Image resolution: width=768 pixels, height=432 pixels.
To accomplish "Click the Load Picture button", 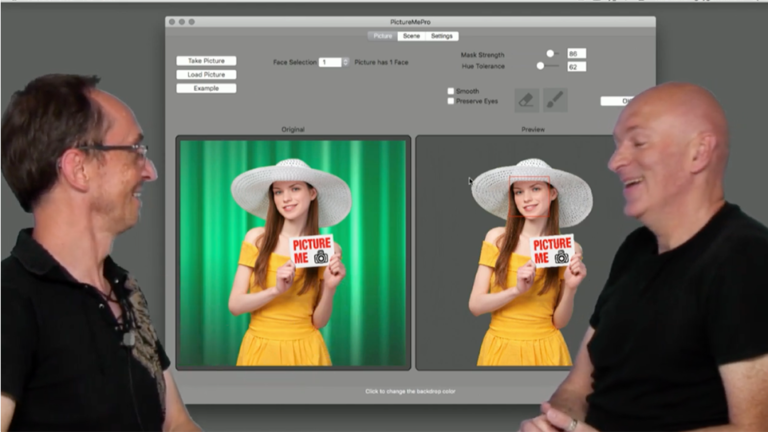I will (206, 74).
